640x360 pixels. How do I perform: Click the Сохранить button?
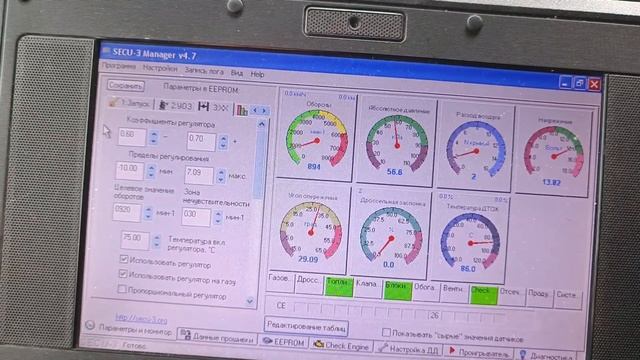click(126, 86)
